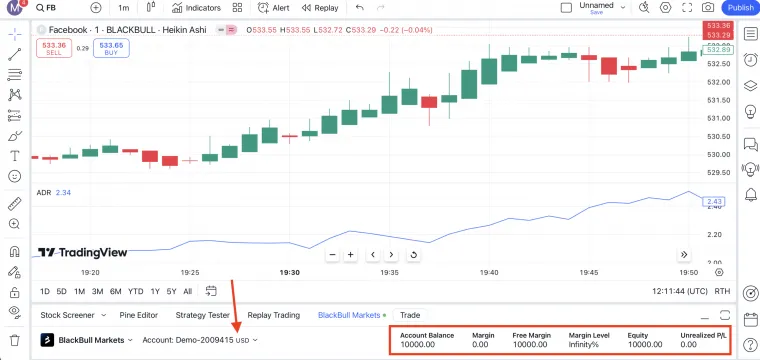The width and height of the screenshot is (760, 360).
Task: Zoom in the chart with plus
Action: tap(350, 255)
